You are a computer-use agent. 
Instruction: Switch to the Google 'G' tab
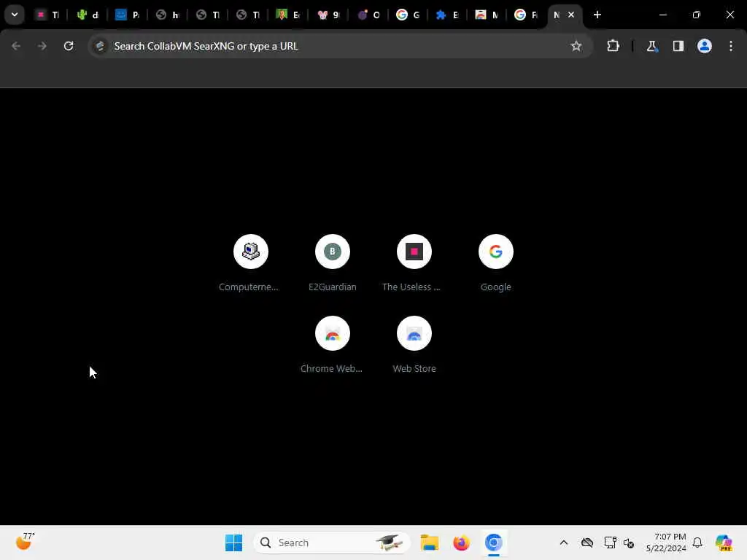coord(408,15)
